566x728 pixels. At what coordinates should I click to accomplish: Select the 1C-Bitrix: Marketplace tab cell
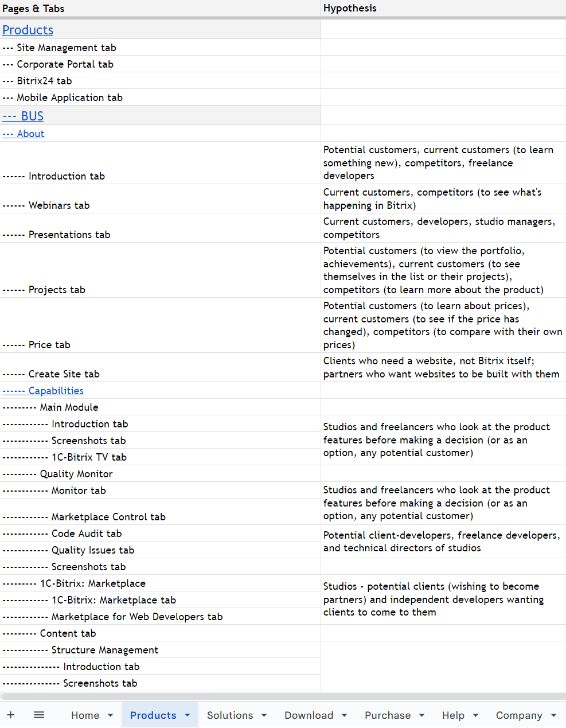(x=160, y=600)
